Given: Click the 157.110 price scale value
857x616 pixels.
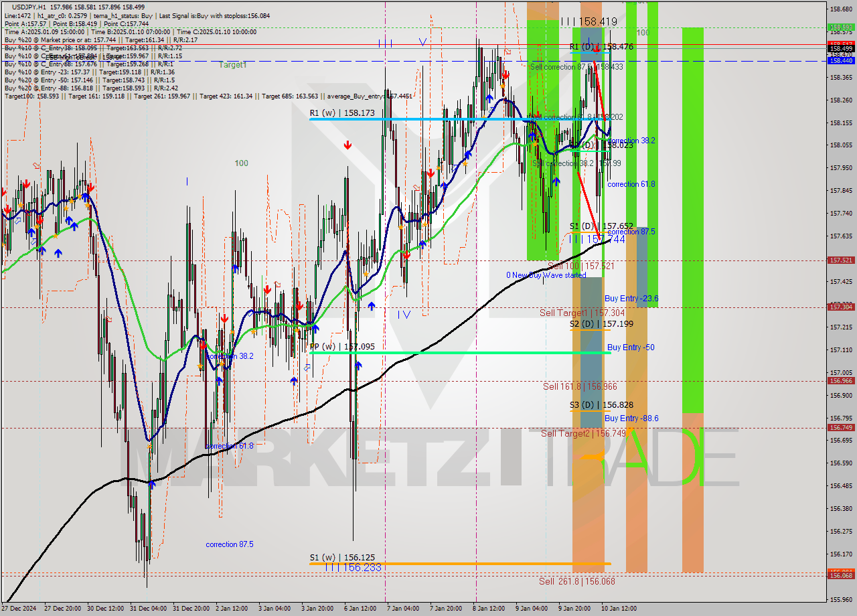Looking at the screenshot, I should click(841, 350).
